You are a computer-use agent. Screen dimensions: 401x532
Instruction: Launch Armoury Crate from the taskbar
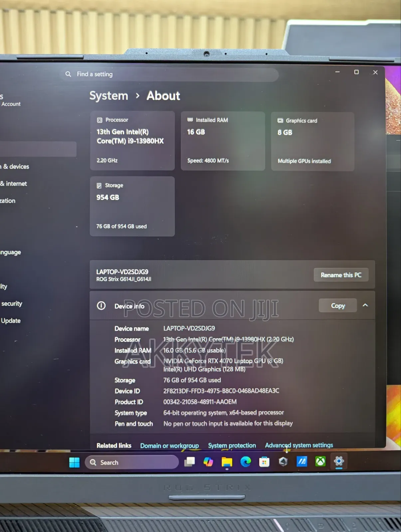click(x=283, y=461)
